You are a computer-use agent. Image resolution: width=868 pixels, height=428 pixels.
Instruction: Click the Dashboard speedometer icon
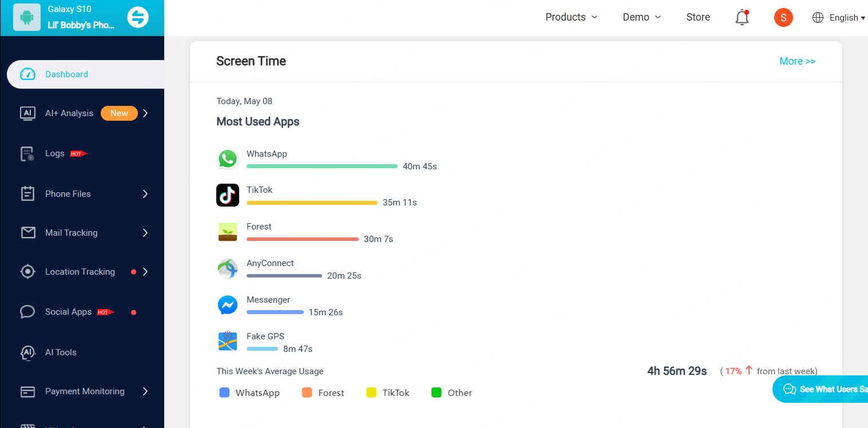point(27,74)
